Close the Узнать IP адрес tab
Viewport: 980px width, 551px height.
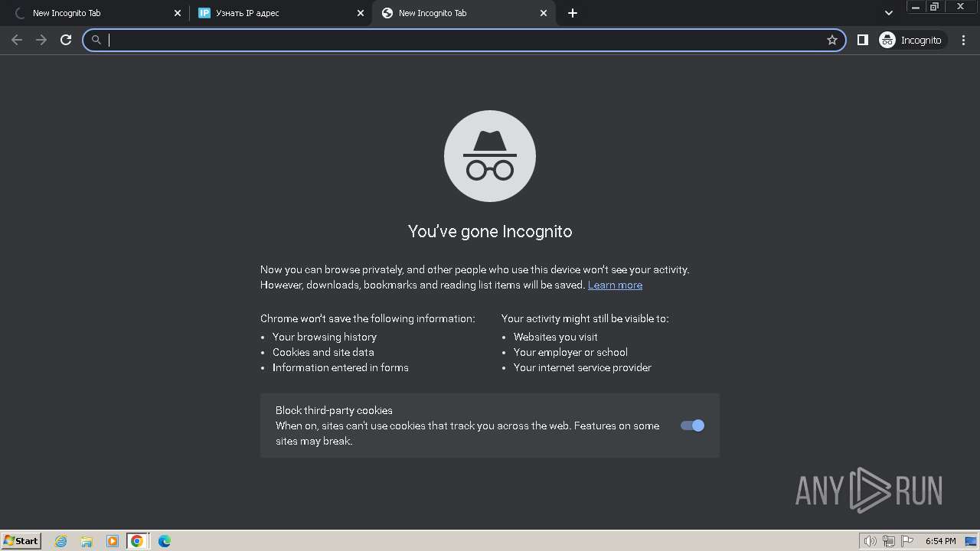(361, 13)
